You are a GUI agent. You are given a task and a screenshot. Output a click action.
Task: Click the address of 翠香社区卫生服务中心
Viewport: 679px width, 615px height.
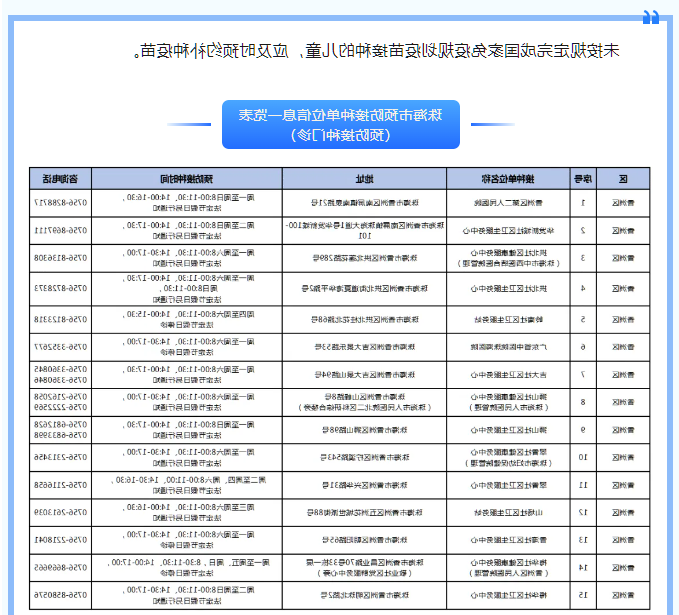(x=364, y=485)
